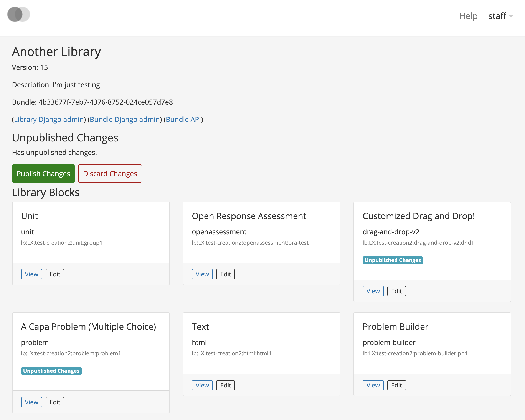Viewport: 525px width, 420px height.
Task: Click the Library Django admin link
Action: click(48, 119)
